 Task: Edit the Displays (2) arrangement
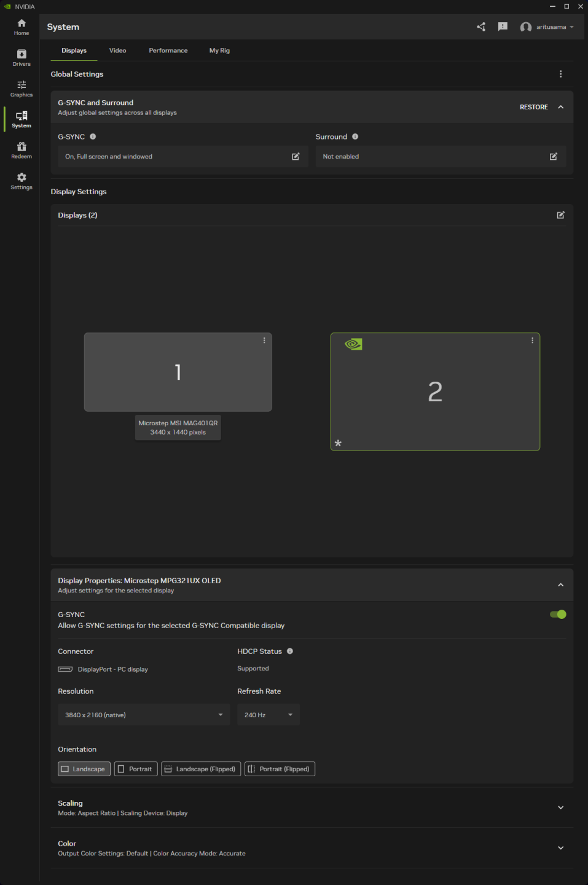[560, 215]
